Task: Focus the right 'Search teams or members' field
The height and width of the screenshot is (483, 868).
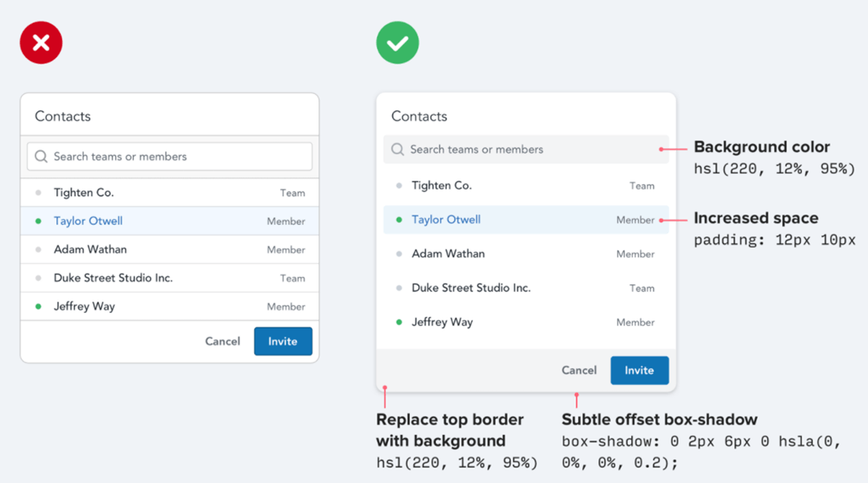Action: point(531,150)
